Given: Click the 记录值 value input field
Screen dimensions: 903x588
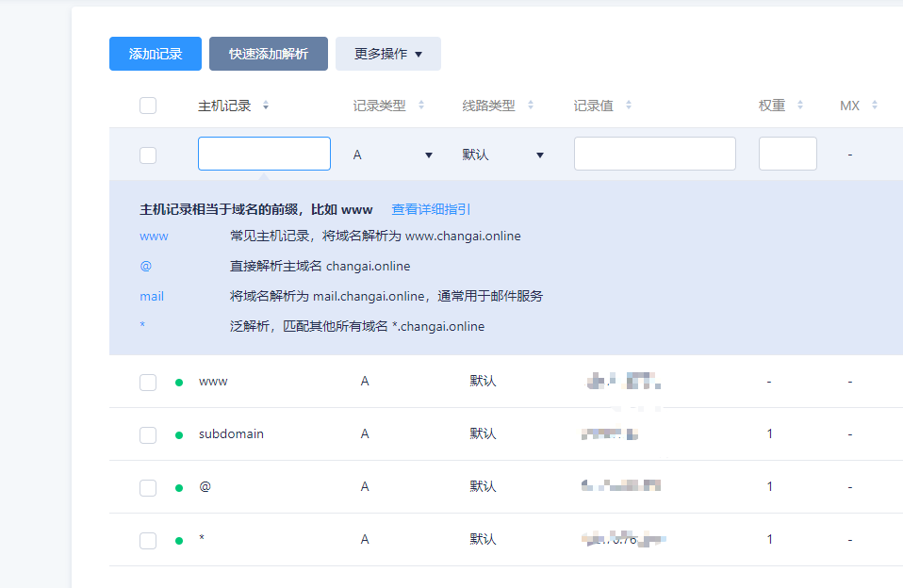Looking at the screenshot, I should pos(654,154).
